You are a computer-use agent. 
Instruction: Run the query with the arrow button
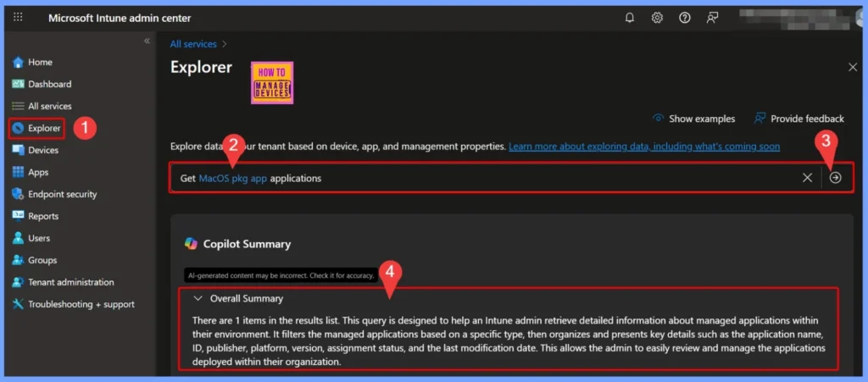coord(835,178)
